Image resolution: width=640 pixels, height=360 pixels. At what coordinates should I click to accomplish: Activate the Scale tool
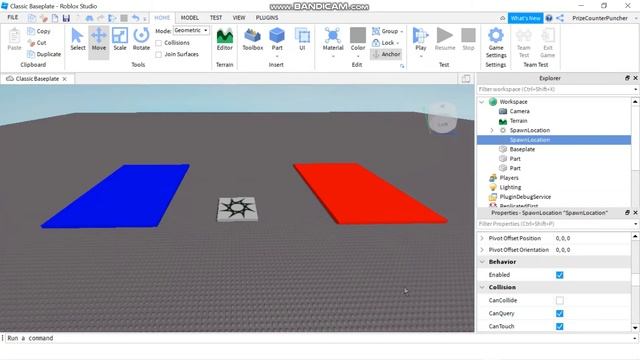click(x=120, y=40)
